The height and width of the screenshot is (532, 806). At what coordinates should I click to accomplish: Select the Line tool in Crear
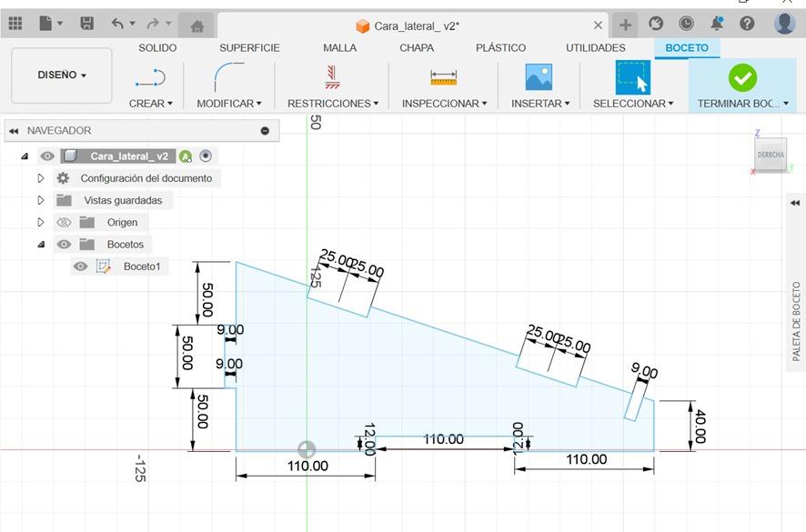click(x=151, y=77)
